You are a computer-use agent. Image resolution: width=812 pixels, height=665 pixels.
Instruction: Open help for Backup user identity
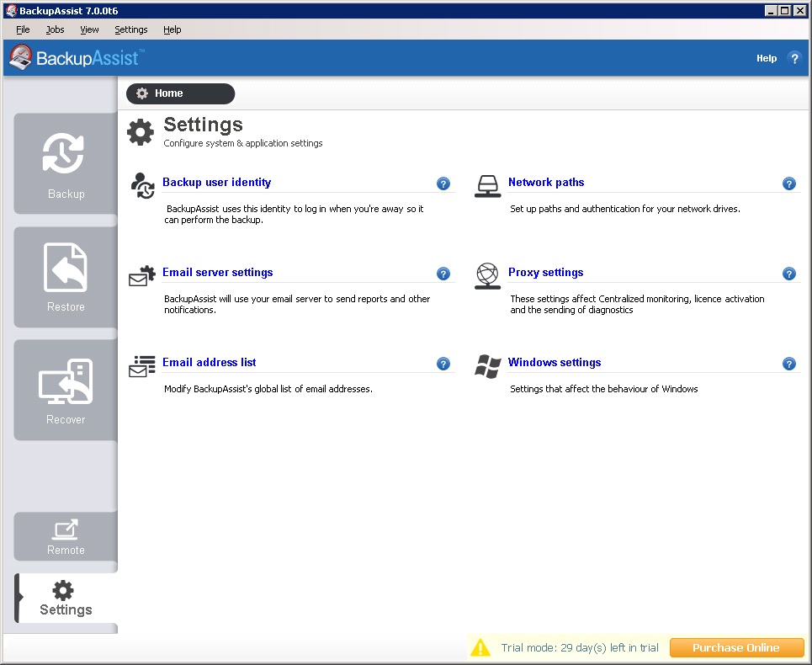[443, 184]
